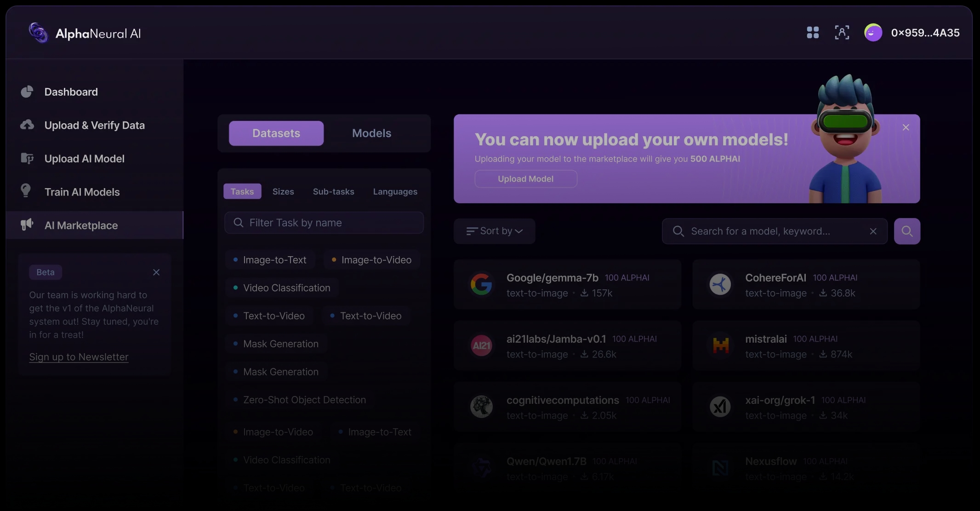Open Train AI Models via its sidebar icon

(27, 191)
